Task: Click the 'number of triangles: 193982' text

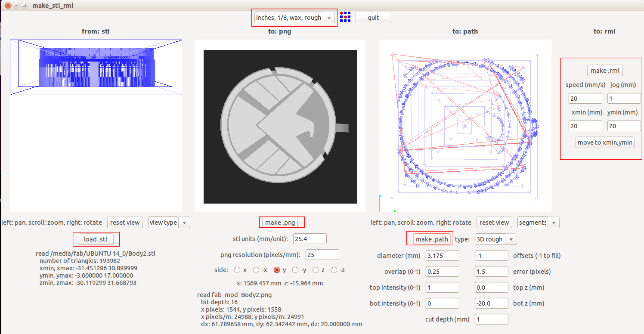Action: [80, 261]
